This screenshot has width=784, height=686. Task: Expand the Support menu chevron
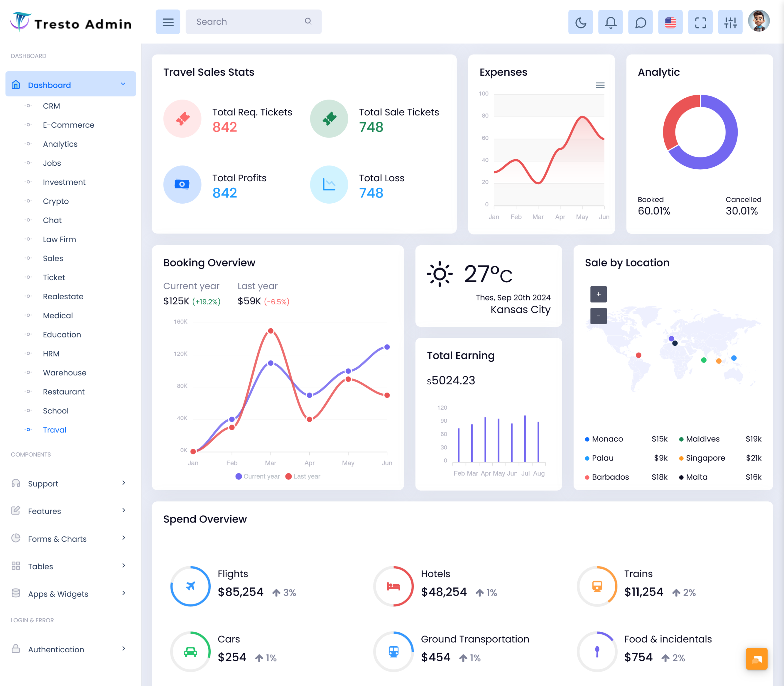coord(124,483)
